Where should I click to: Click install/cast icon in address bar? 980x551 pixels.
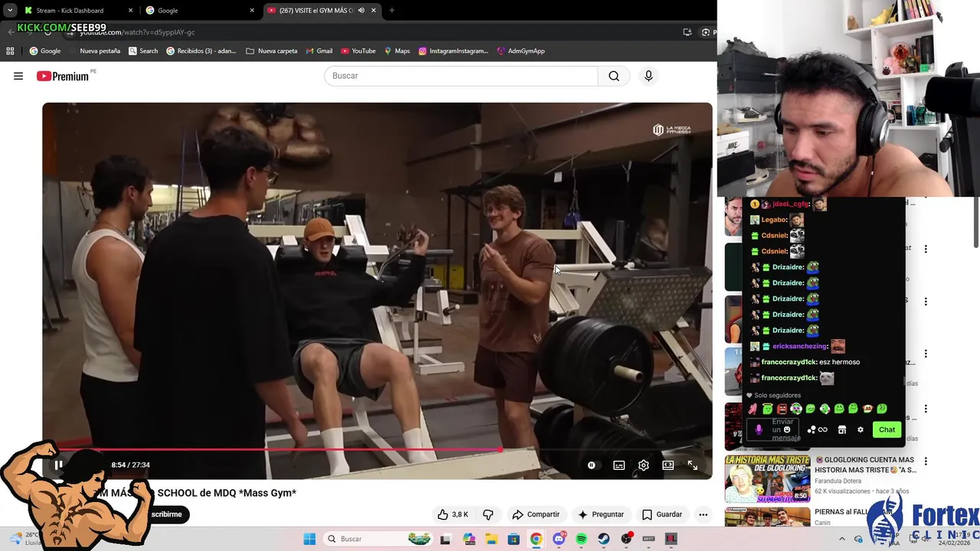click(687, 32)
